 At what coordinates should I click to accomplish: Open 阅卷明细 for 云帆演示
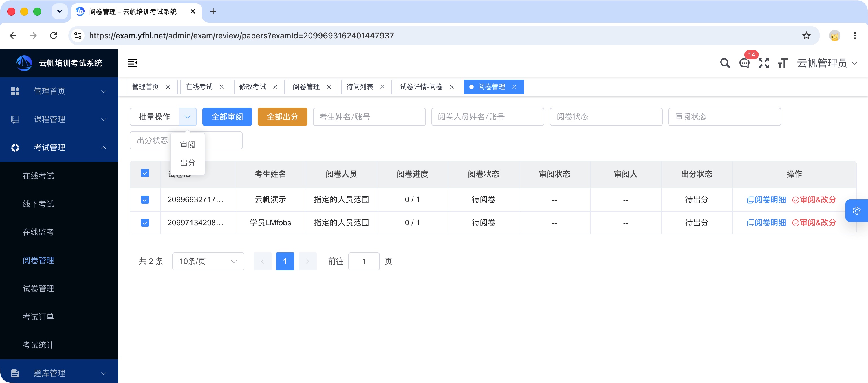pos(766,200)
